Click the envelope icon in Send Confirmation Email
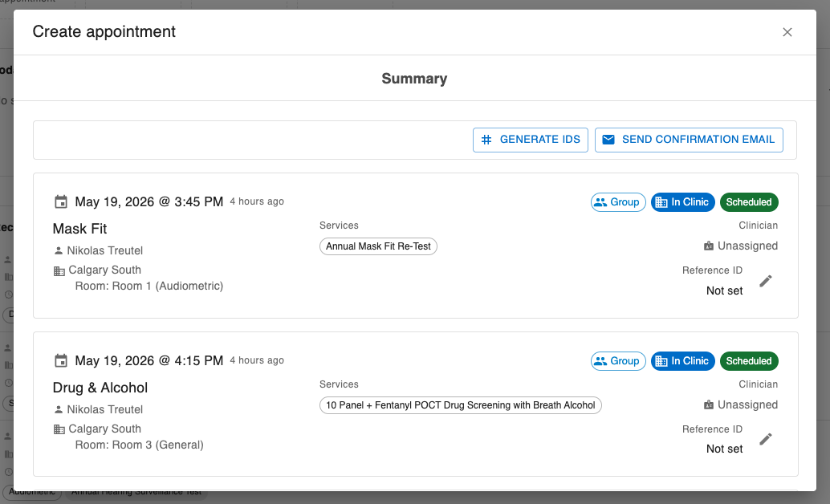 click(x=608, y=140)
